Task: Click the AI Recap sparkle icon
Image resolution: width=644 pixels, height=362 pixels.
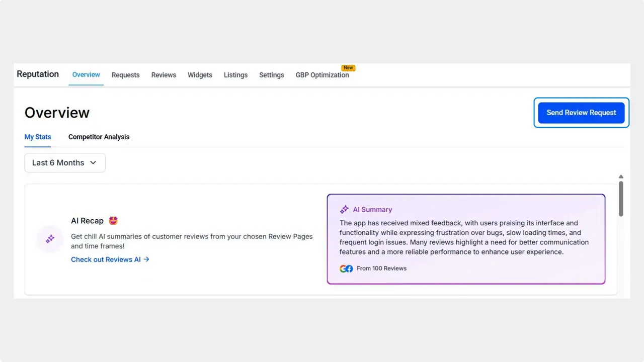Action: tap(50, 239)
